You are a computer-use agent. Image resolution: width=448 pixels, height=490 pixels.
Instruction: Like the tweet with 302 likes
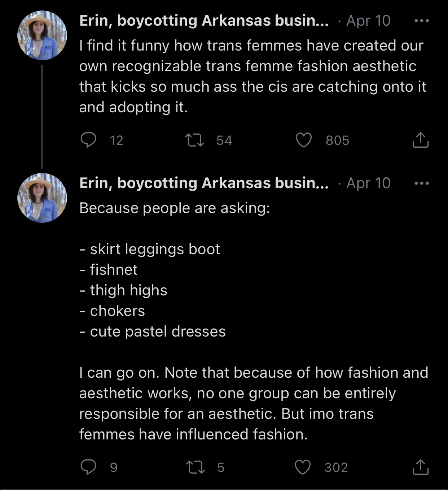(x=303, y=467)
